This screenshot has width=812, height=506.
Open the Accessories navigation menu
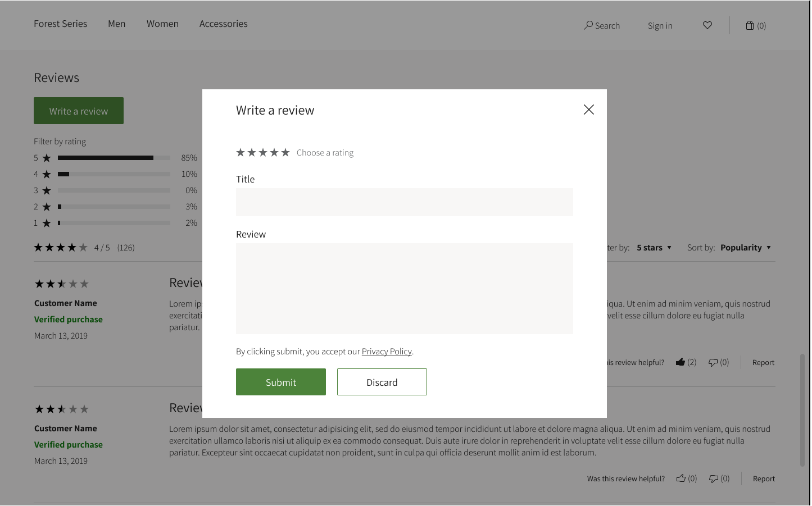point(223,24)
